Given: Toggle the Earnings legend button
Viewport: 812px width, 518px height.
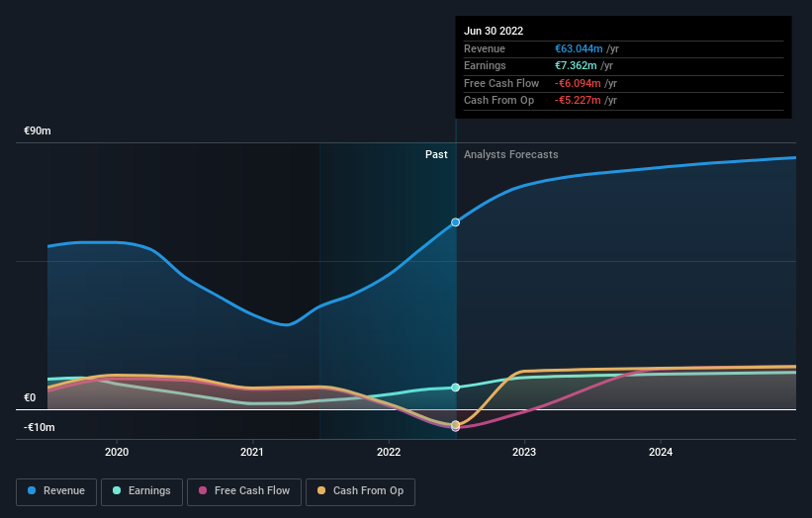Looking at the screenshot, I should (141, 491).
